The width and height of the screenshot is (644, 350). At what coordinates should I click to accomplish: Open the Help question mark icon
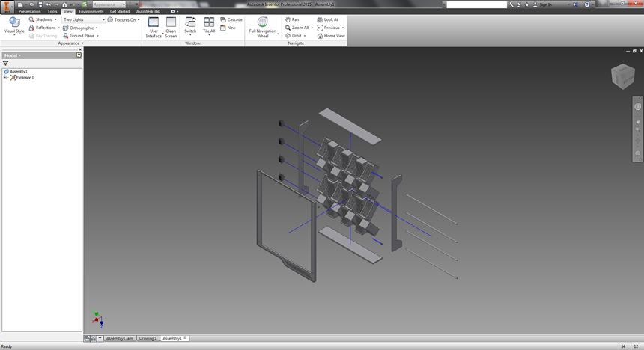tap(587, 4)
